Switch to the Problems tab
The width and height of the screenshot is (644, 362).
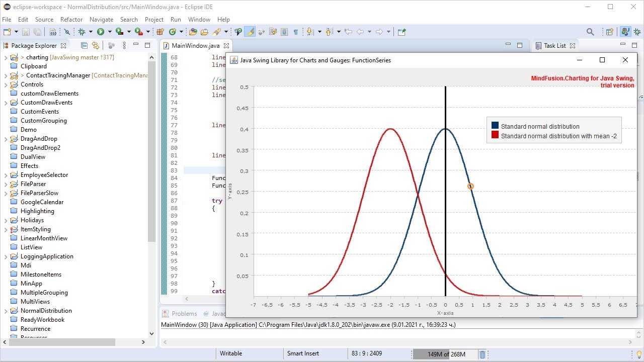(180, 313)
